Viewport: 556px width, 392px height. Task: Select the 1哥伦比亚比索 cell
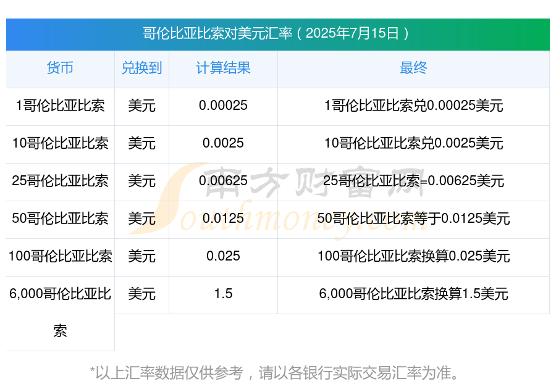pyautogui.click(x=61, y=106)
